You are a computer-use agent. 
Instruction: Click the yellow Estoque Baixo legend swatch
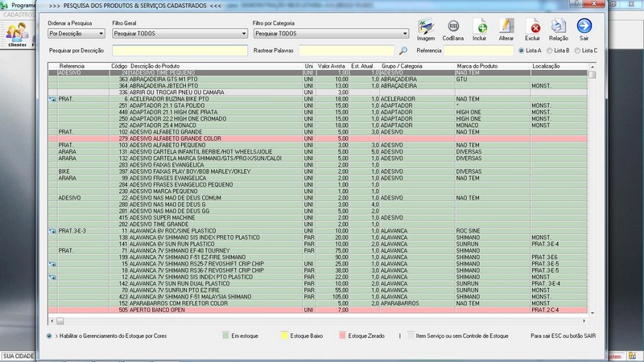pyautogui.click(x=284, y=335)
